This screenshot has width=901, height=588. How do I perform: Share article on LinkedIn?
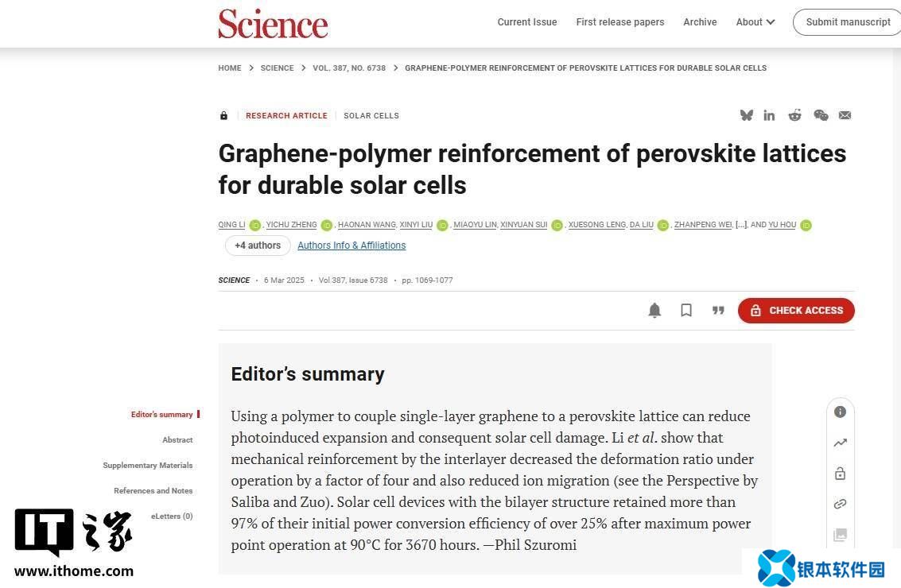pos(769,115)
